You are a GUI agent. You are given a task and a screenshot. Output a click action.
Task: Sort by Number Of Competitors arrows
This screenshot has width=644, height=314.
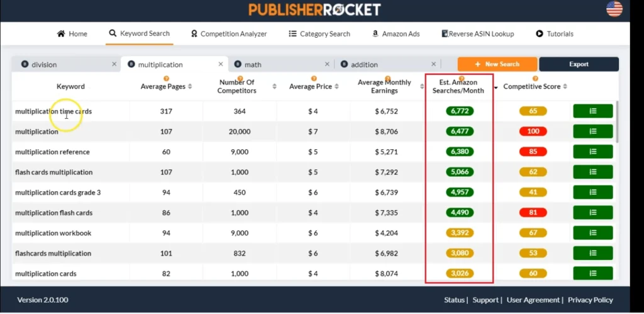274,87
